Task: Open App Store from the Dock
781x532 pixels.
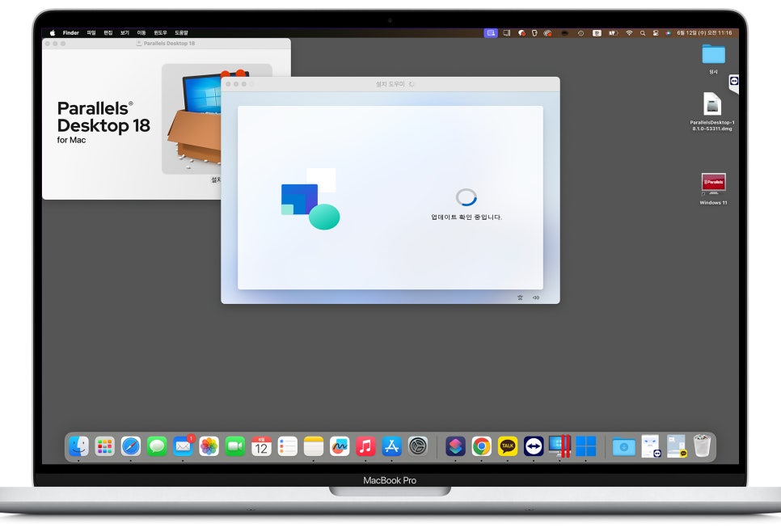Action: tap(392, 446)
